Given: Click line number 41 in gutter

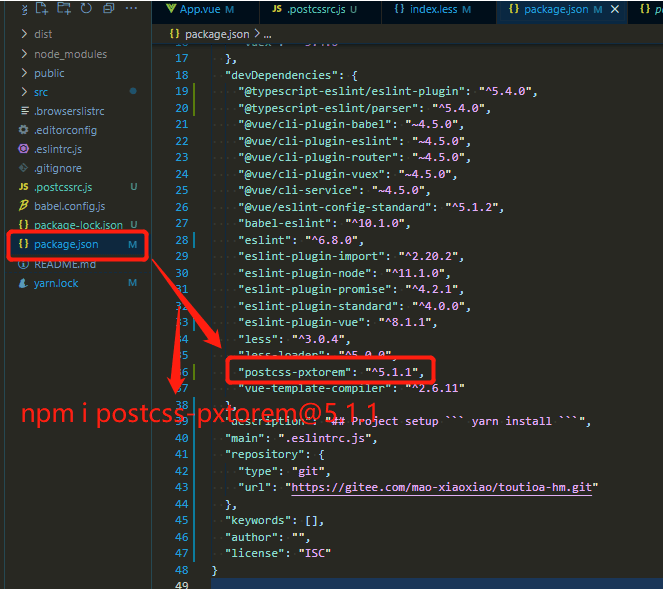Looking at the screenshot, I should 182,455.
